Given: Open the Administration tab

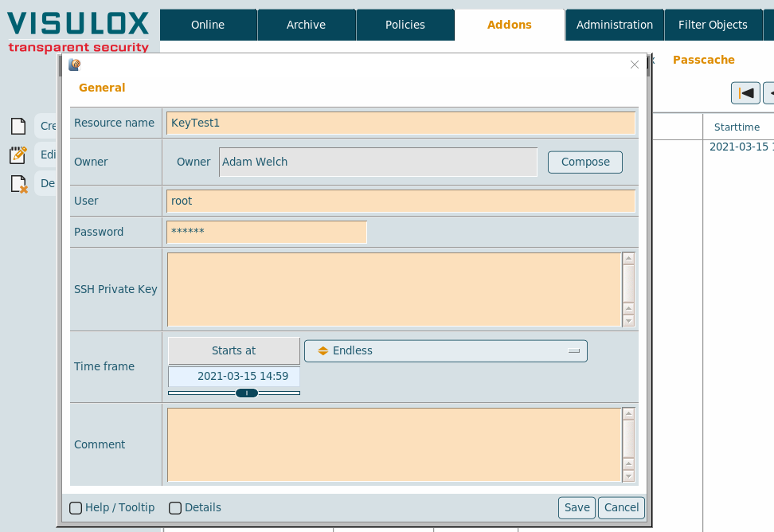Looking at the screenshot, I should [614, 25].
